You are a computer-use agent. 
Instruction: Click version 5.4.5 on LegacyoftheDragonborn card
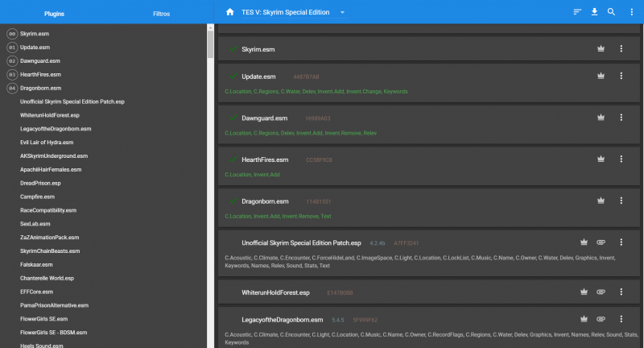click(x=337, y=320)
